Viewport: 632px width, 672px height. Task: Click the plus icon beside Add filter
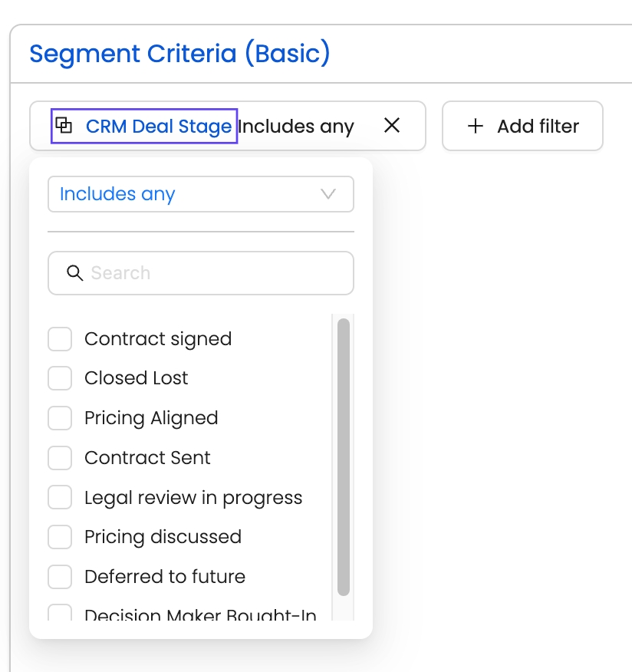(476, 126)
